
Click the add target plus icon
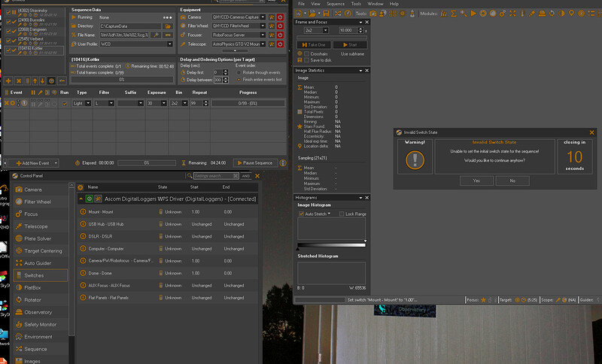pyautogui.click(x=8, y=80)
